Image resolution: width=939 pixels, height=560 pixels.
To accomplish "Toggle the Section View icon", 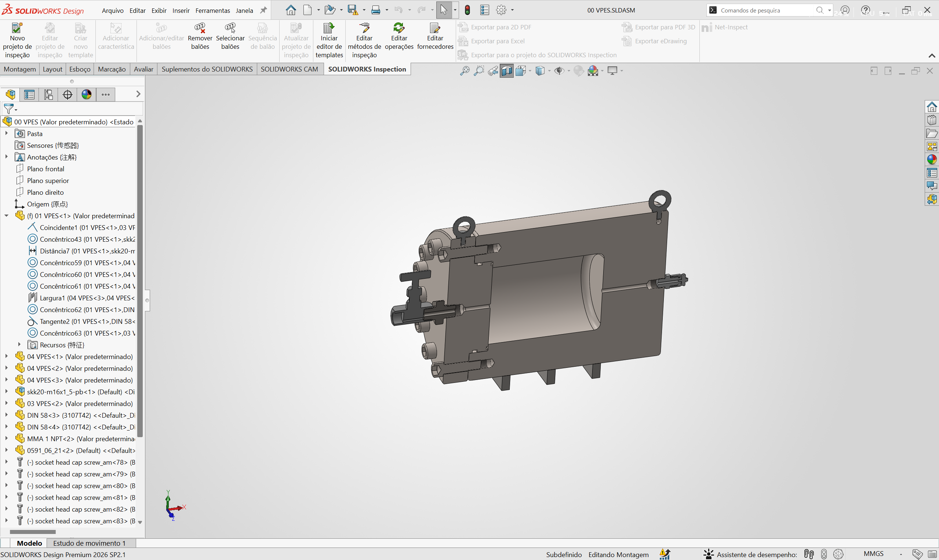I will coord(507,71).
